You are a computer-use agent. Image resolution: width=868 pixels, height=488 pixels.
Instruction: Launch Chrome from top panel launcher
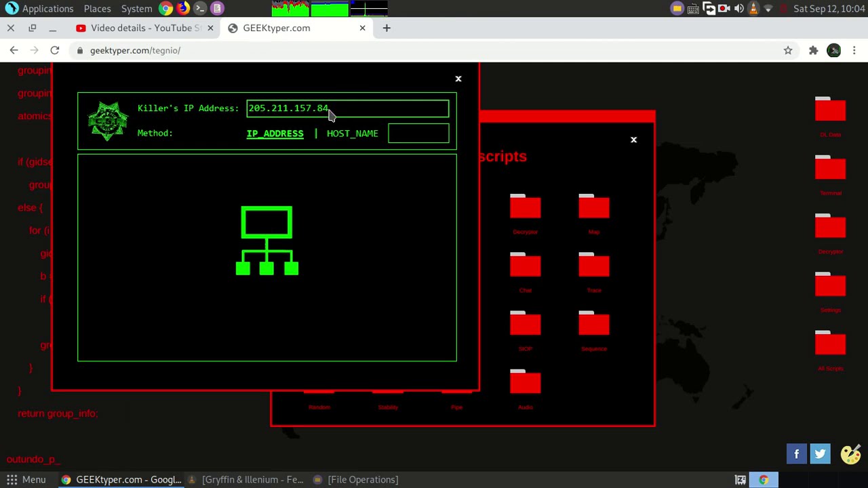pos(166,8)
